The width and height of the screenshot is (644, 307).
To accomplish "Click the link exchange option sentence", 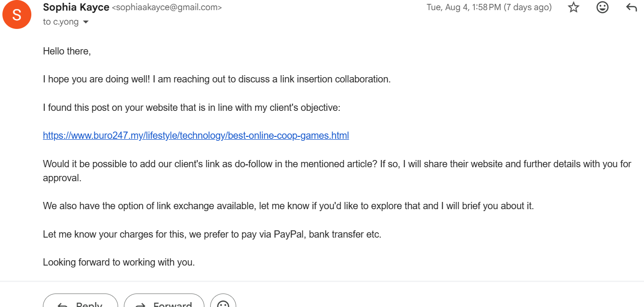I will 288,206.
